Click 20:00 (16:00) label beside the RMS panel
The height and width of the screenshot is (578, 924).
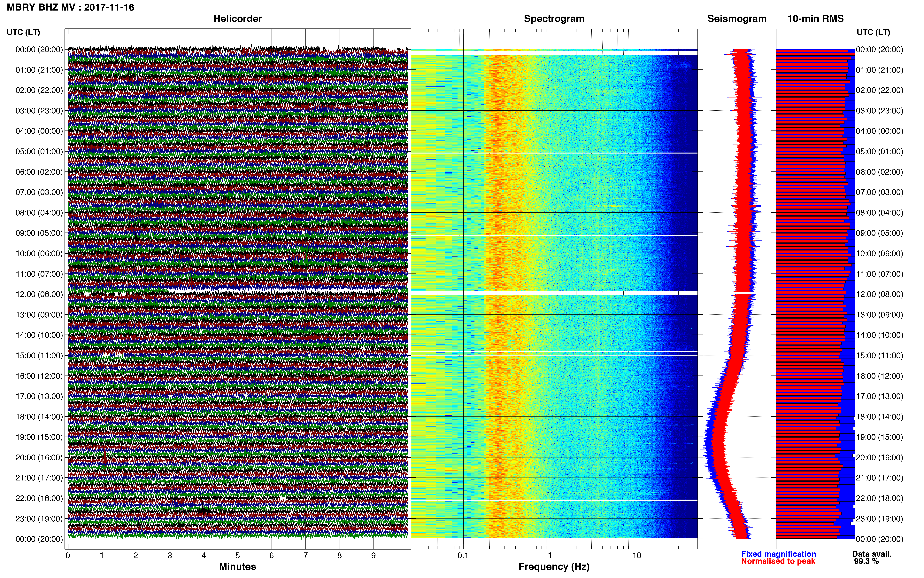point(880,458)
